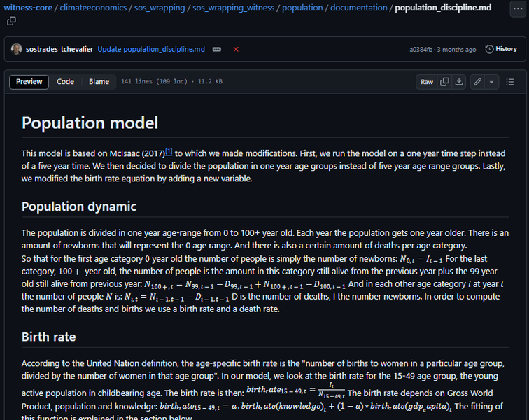Open the three-dot more options menu
Image resolution: width=529 pixels, height=420 pixels.
click(518, 9)
